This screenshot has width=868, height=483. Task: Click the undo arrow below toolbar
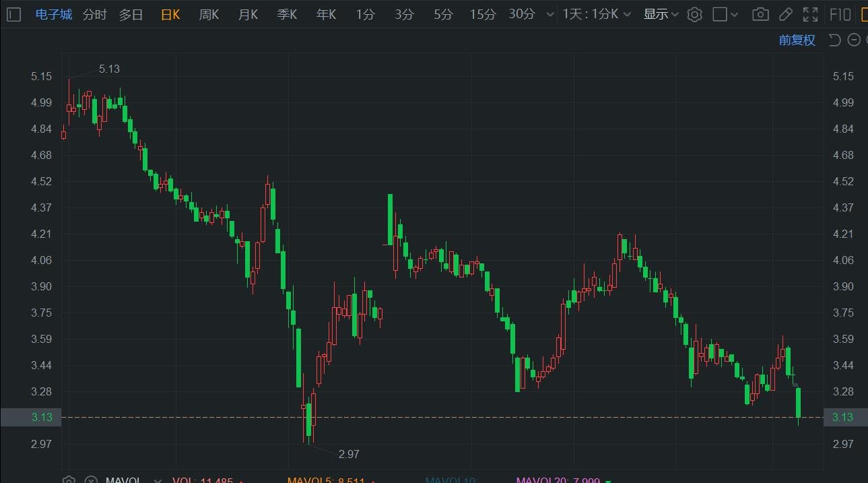tap(834, 40)
